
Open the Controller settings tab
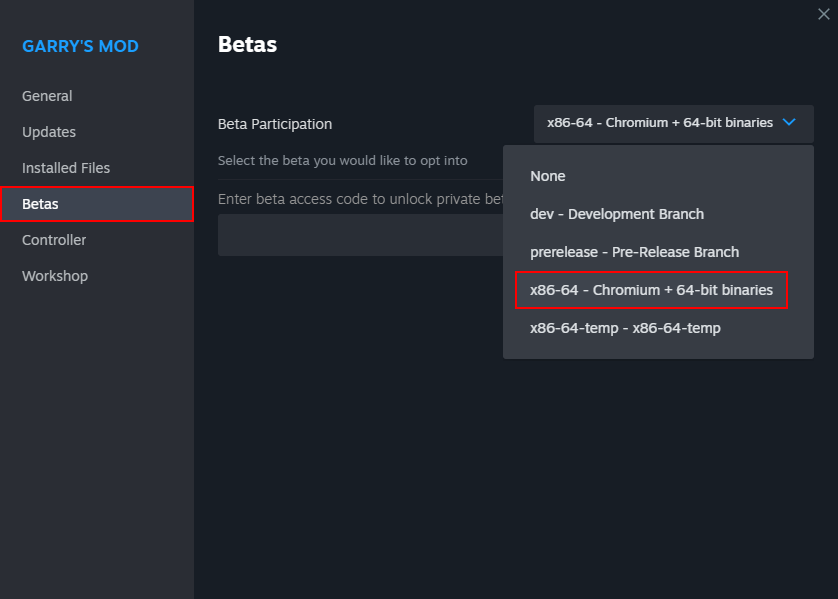coord(54,240)
